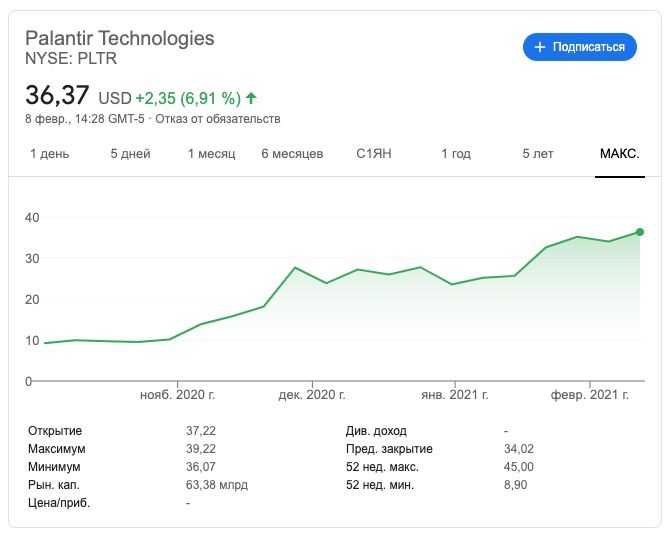Click the Подписаться follow button

click(x=580, y=47)
